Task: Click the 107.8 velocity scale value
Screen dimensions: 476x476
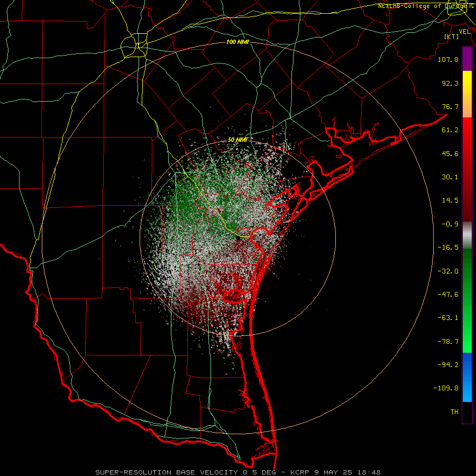Action: (448, 59)
